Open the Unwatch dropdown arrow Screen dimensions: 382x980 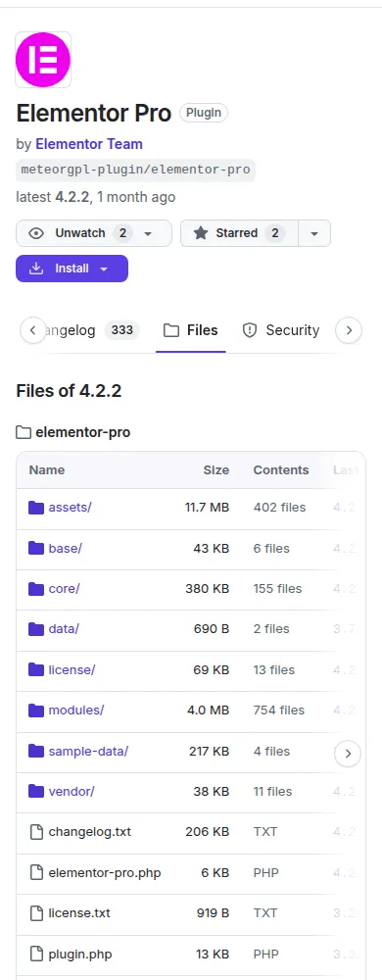point(148,234)
